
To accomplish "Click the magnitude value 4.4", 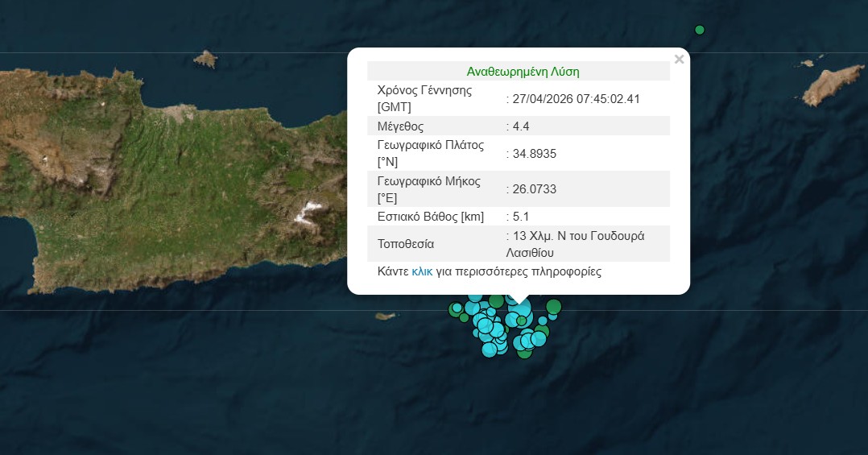I will [519, 126].
